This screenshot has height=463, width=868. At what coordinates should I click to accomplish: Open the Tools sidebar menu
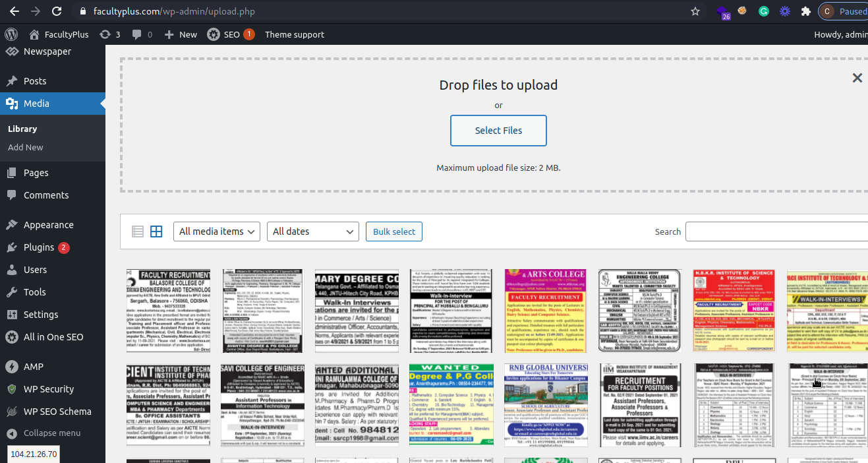(53, 292)
